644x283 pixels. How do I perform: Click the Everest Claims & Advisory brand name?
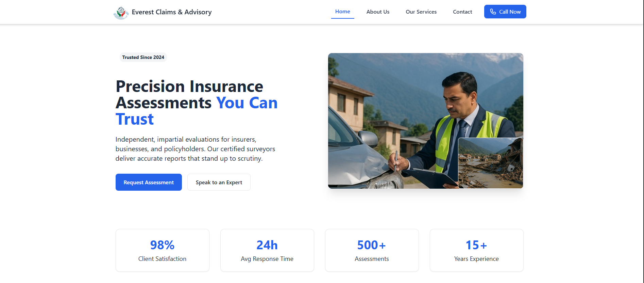172,12
